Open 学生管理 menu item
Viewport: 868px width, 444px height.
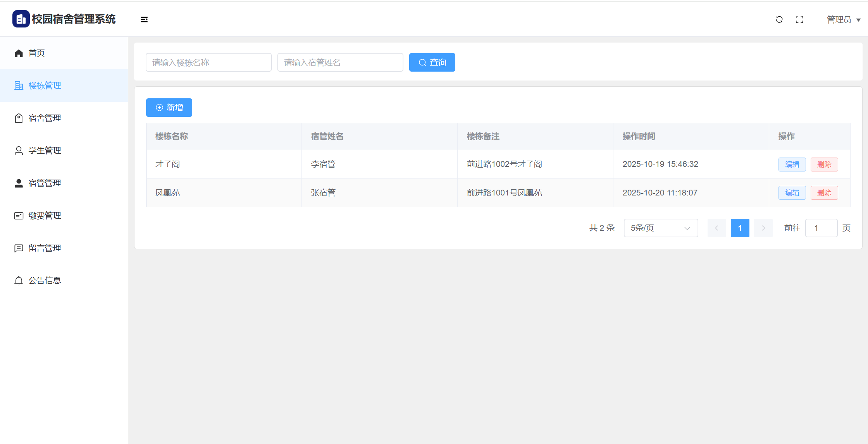click(x=45, y=151)
